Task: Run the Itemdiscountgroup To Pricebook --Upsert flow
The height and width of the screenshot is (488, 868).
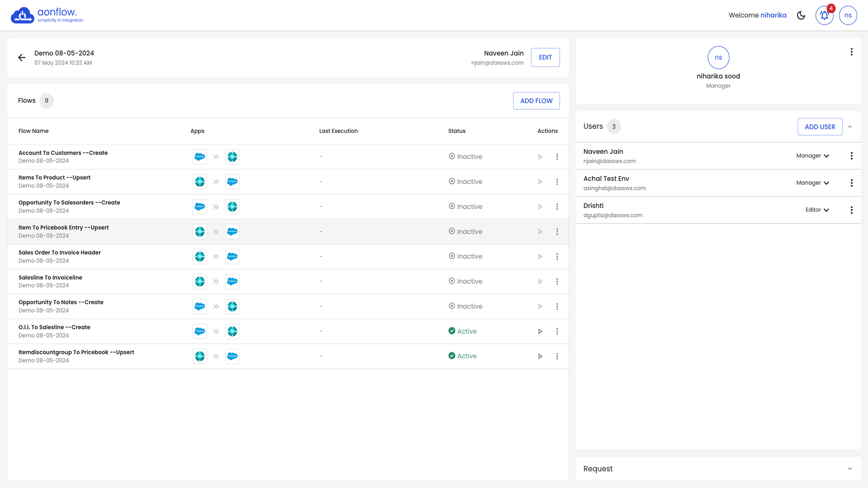Action: 540,356
